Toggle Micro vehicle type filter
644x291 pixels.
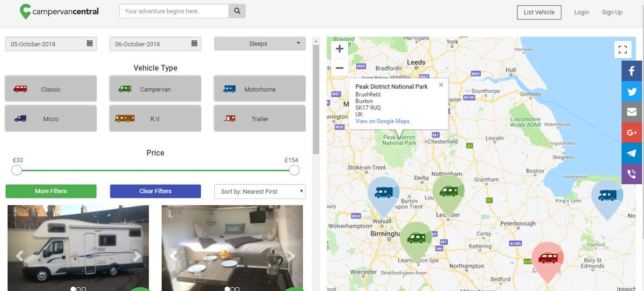tap(51, 118)
